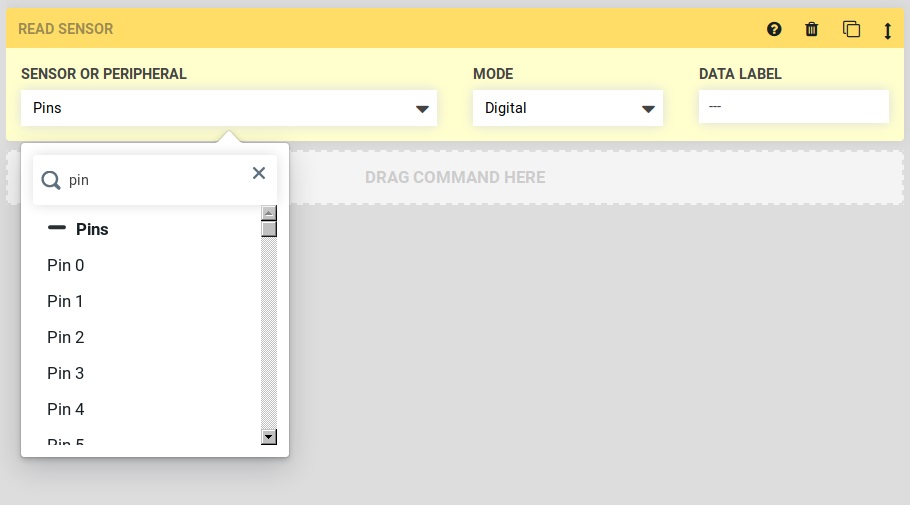Click the search magnifier icon
910x505 pixels.
(51, 180)
